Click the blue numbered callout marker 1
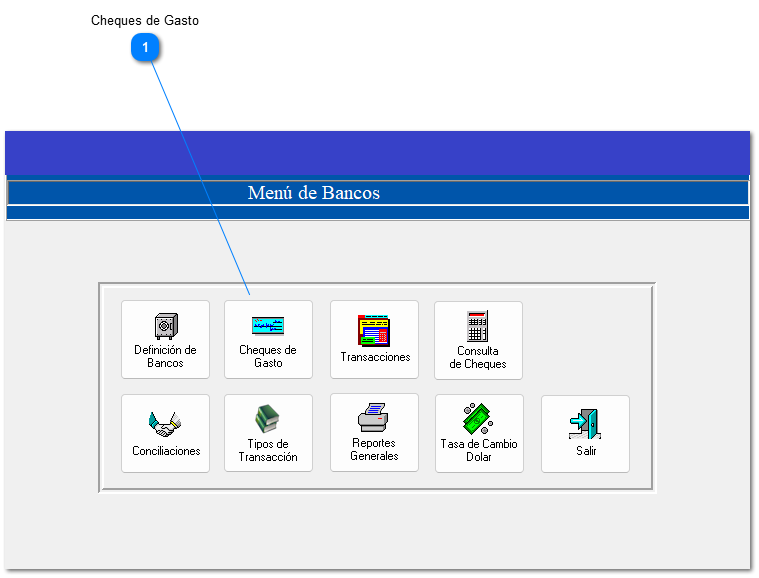Image resolution: width=759 pixels, height=578 pixels. [145, 48]
